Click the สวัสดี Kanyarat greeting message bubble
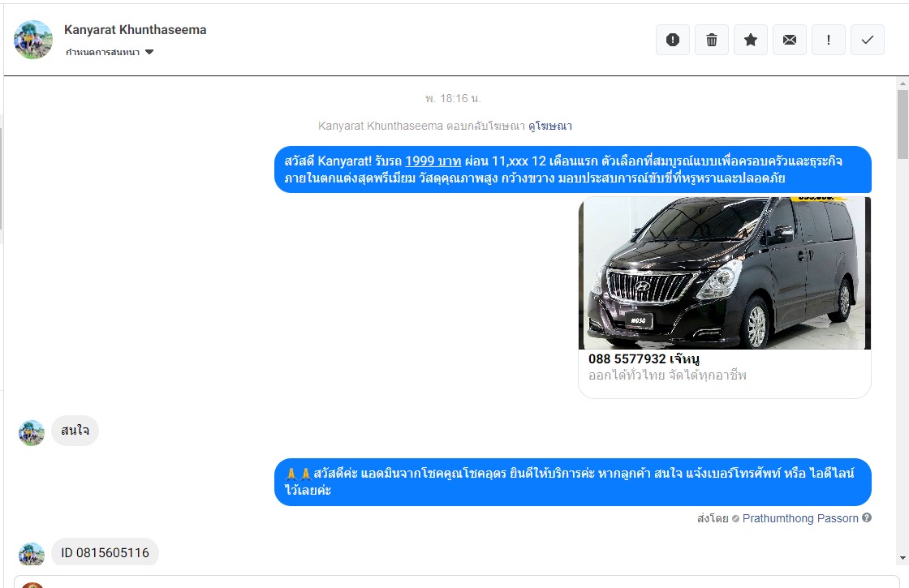Image resolution: width=909 pixels, height=588 pixels. tap(573, 170)
